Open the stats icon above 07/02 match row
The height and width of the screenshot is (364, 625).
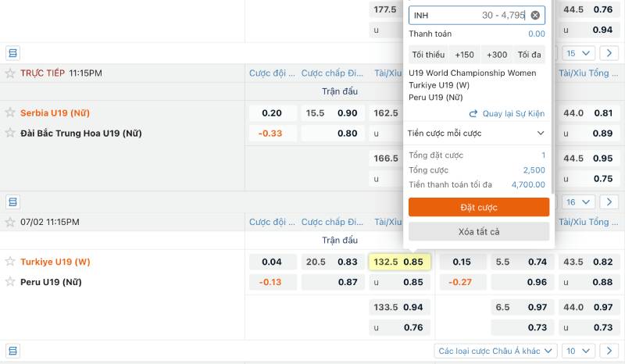12,202
